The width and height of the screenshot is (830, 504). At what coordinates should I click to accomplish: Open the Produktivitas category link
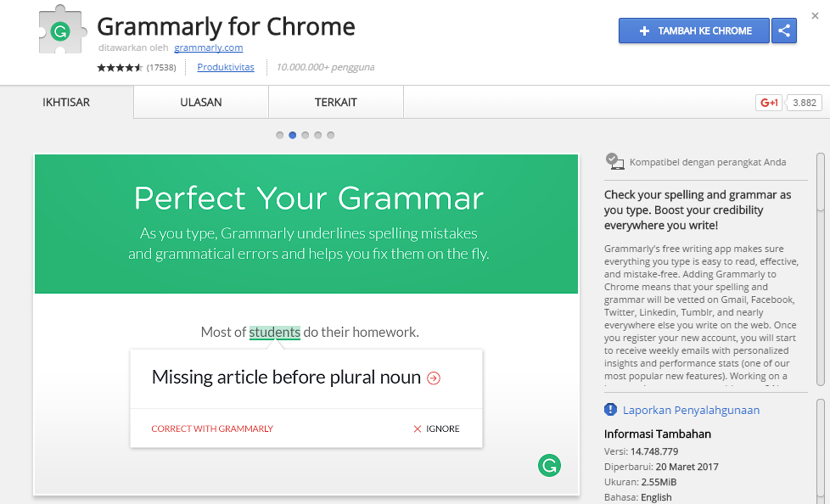(226, 67)
